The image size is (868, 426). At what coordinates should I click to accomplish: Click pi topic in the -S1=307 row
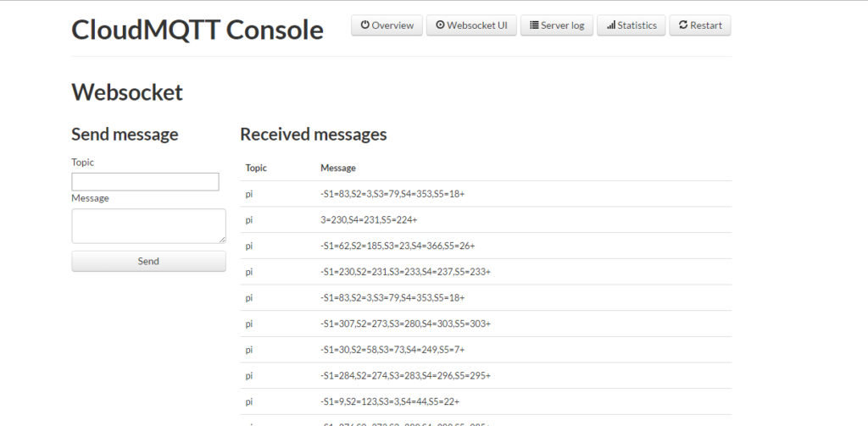tap(249, 324)
